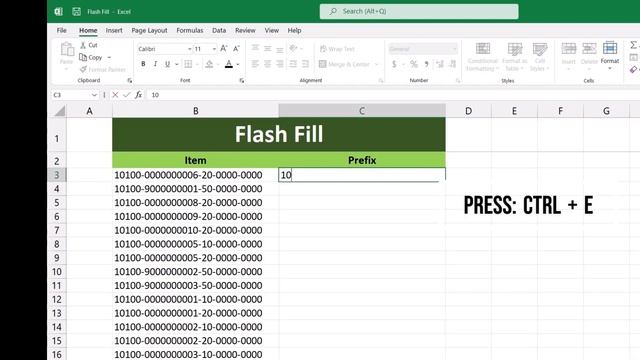The image size is (640, 360).
Task: Click the Top Align icon
Action: click(x=255, y=49)
